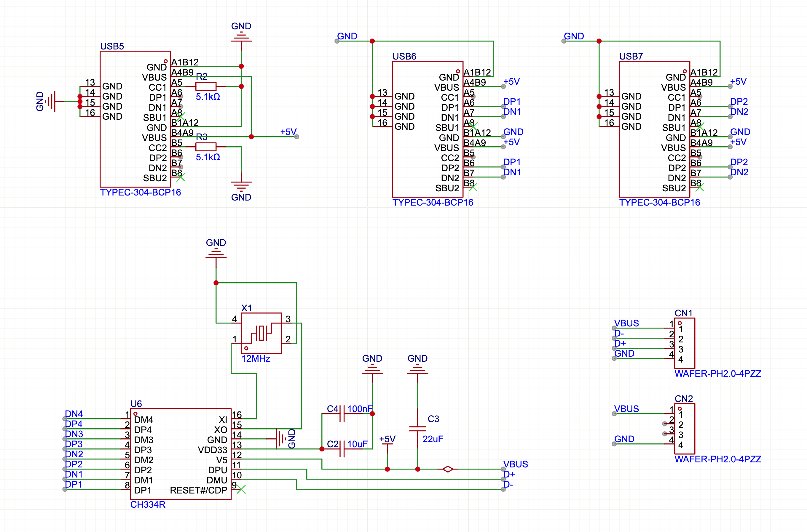Select the U6 designator label
This screenshot has width=807, height=532.
[x=136, y=404]
